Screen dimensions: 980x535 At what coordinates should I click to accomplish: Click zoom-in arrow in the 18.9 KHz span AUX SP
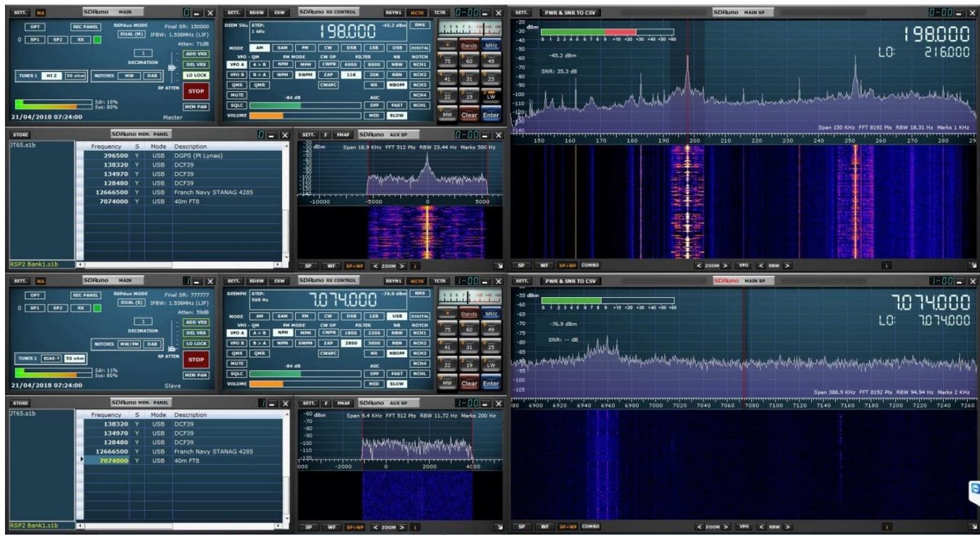[x=402, y=266]
